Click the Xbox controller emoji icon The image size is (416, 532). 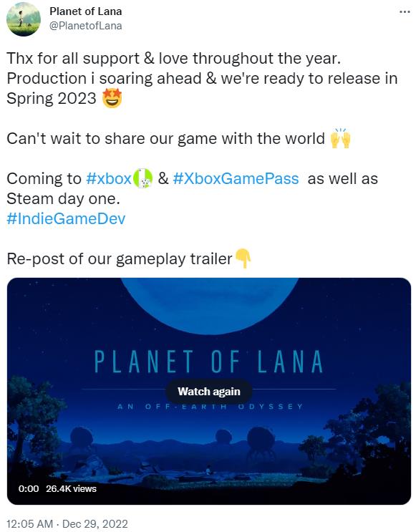click(142, 178)
